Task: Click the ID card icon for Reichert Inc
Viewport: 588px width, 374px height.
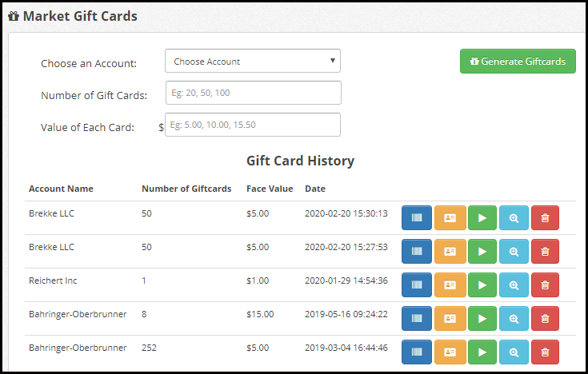Action: pos(450,284)
